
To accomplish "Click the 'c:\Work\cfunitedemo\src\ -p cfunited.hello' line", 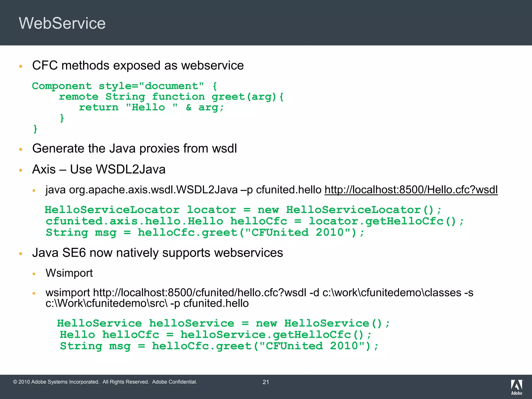I will click(147, 303).
